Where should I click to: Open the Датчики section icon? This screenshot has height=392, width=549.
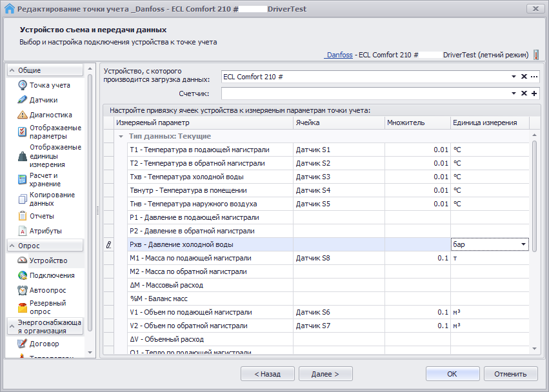coord(23,100)
